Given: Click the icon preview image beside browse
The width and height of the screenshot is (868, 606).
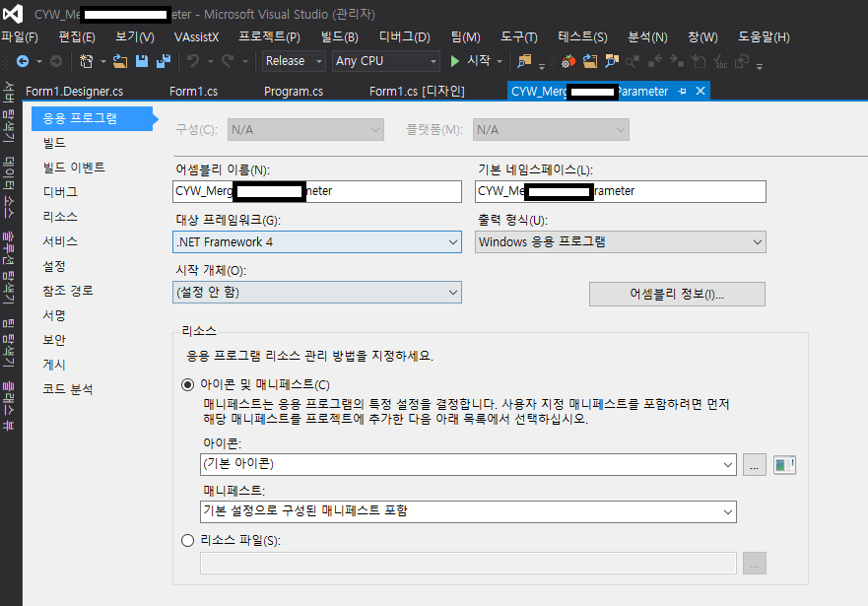Looking at the screenshot, I should point(784,465).
